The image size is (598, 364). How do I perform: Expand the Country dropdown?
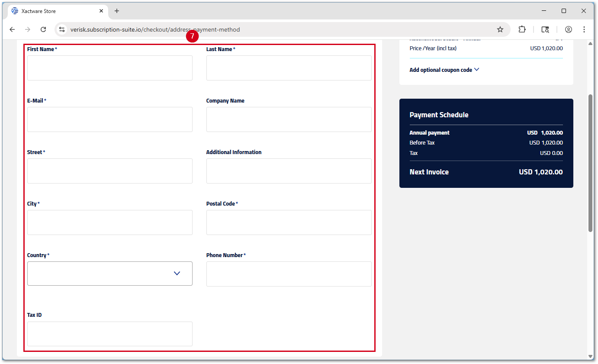[110, 274]
